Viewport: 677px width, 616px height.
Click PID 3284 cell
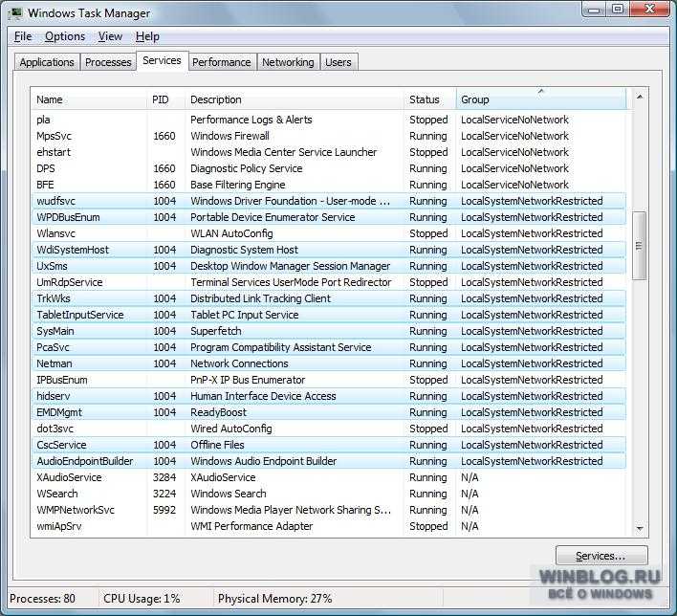(164, 477)
